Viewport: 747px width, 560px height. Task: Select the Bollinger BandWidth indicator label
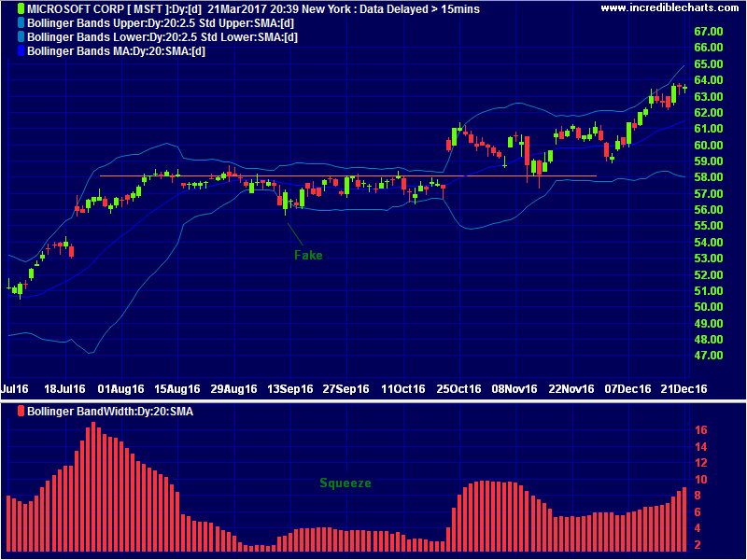pos(110,412)
